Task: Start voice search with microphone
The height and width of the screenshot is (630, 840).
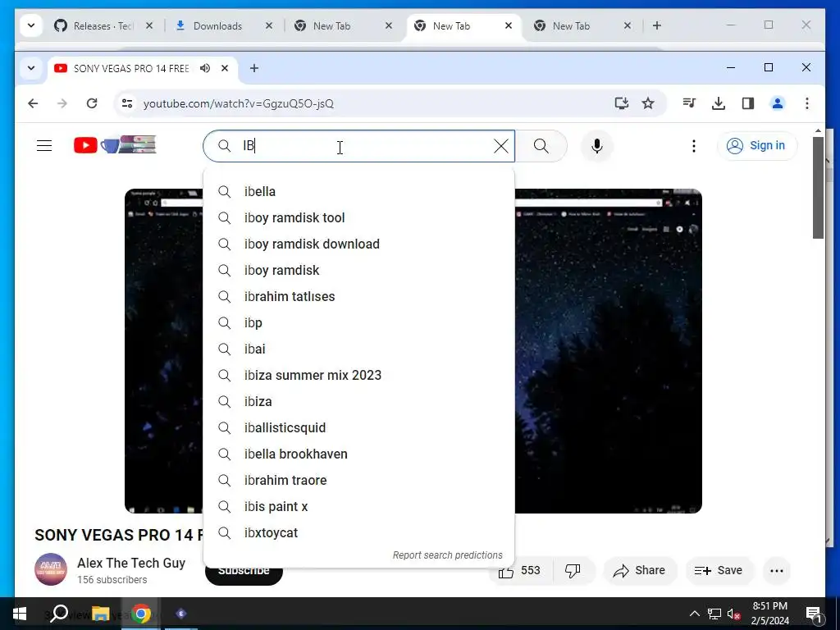Action: pyautogui.click(x=597, y=146)
